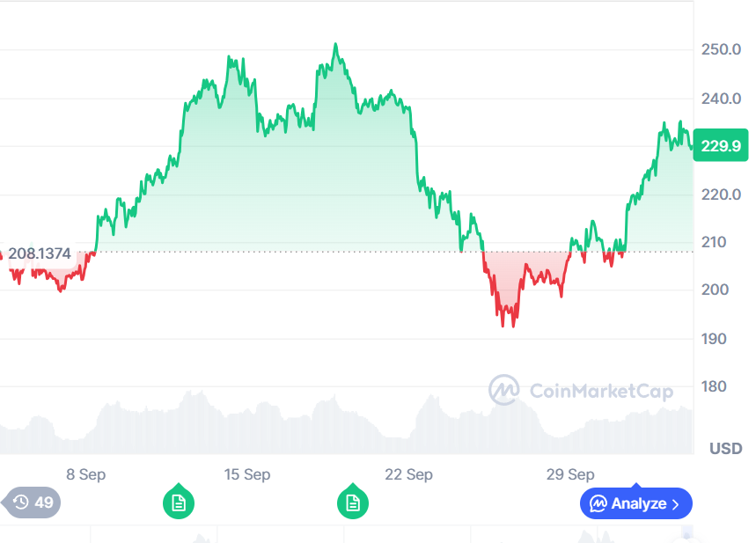Viewport: 756px width, 543px height.
Task: Click the CoinMarketCap watermark text
Action: click(601, 391)
